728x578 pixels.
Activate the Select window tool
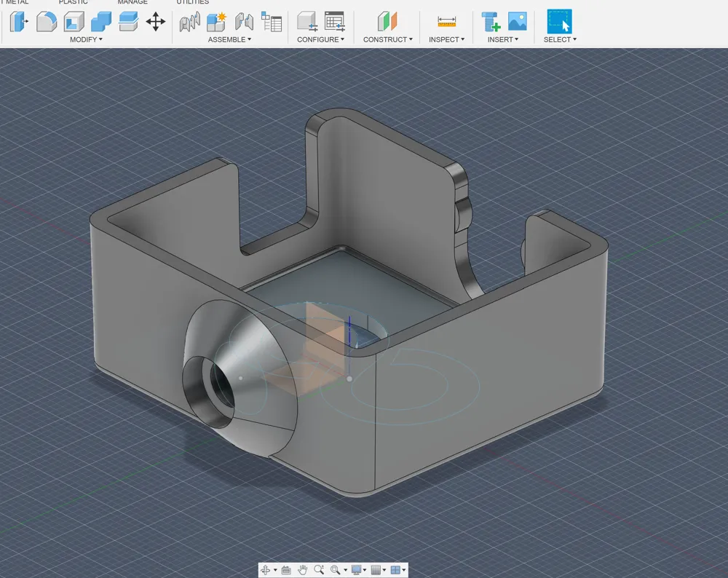click(559, 21)
